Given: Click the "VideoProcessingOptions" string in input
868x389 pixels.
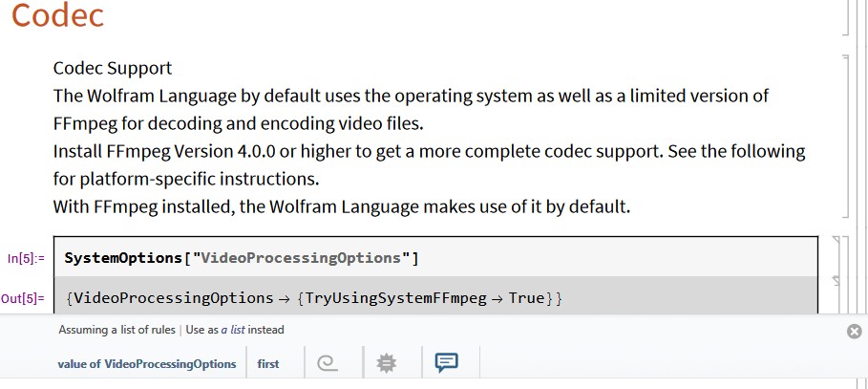Looking at the screenshot, I should coord(301,258).
